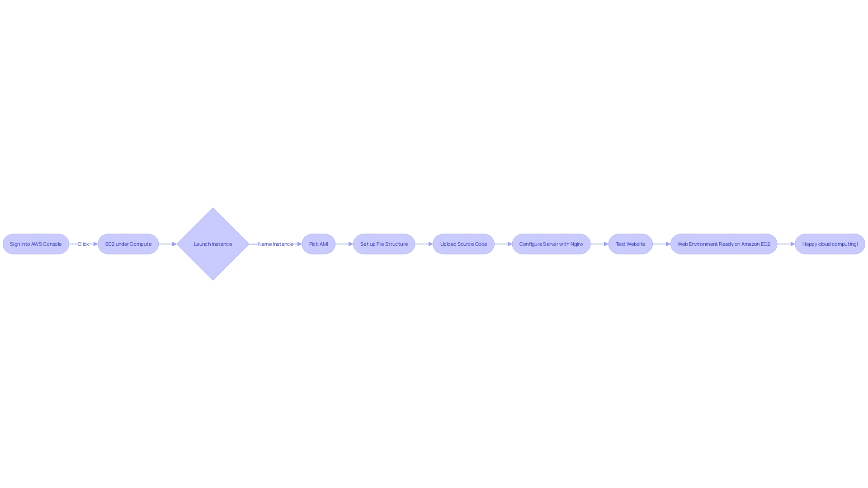The image size is (868, 488).
Task: Click the Pick AMI process node
Action: coord(318,244)
